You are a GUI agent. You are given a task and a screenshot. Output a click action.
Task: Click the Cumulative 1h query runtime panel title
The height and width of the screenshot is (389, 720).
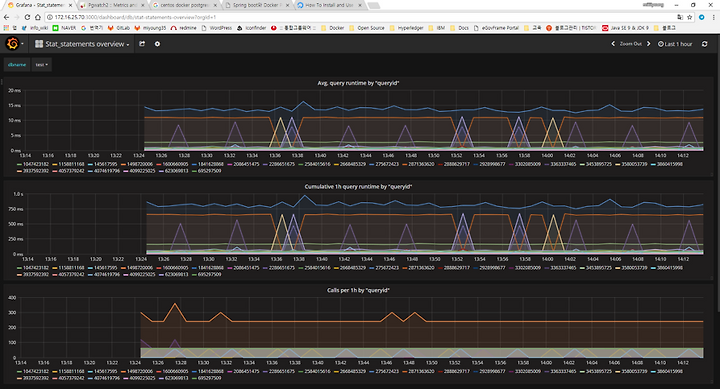click(358, 187)
